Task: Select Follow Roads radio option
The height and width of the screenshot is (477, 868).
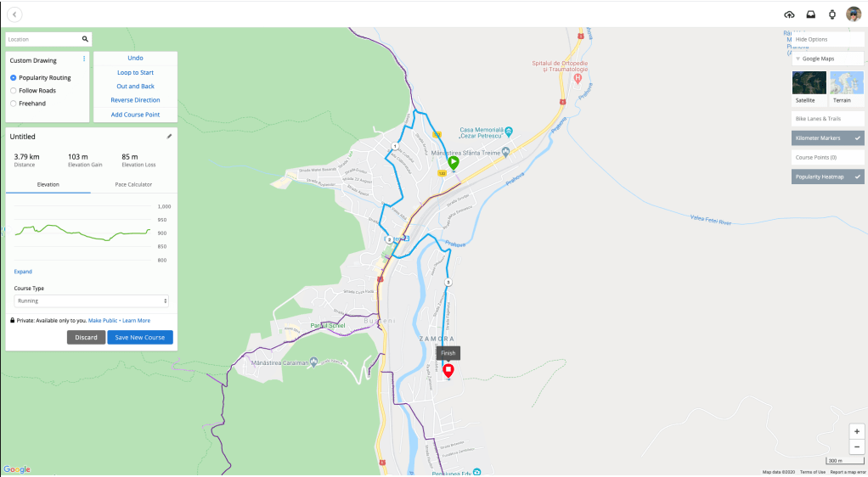Action: 14,91
